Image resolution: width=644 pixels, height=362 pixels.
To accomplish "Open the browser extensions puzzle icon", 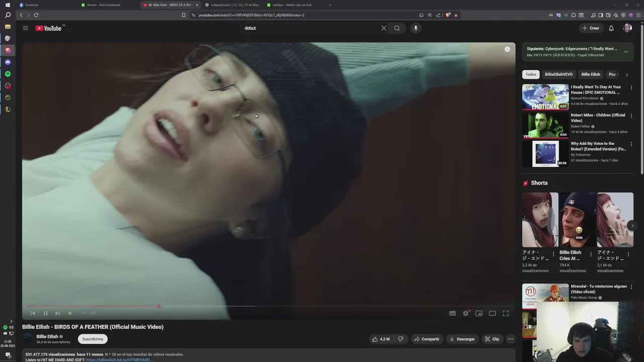I will (574, 15).
